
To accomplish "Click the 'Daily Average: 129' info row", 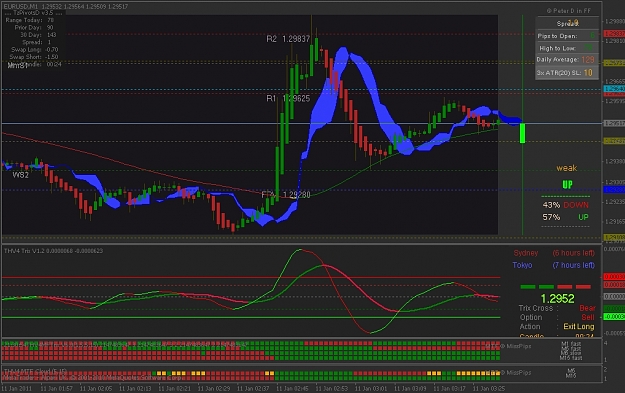I will pyautogui.click(x=566, y=60).
